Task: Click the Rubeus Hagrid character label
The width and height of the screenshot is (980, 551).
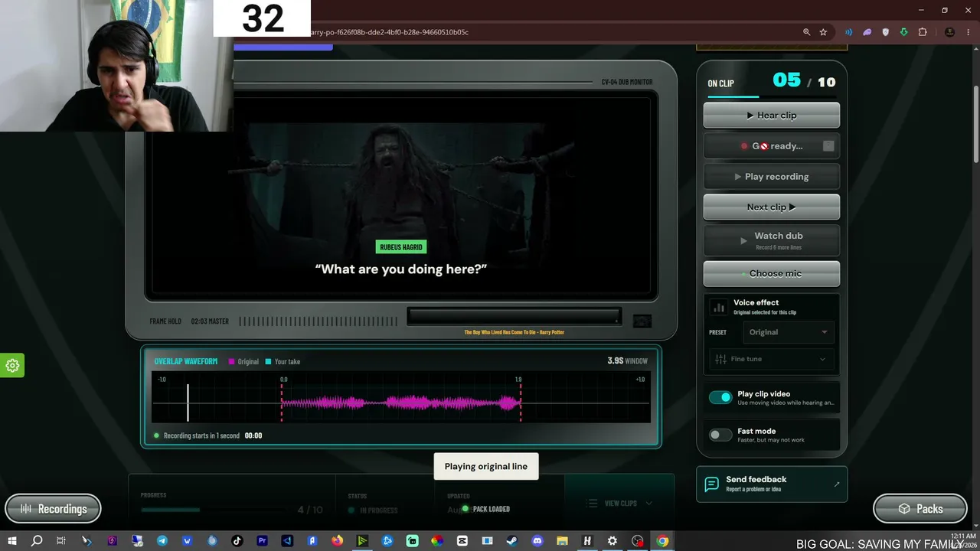Action: tap(401, 247)
